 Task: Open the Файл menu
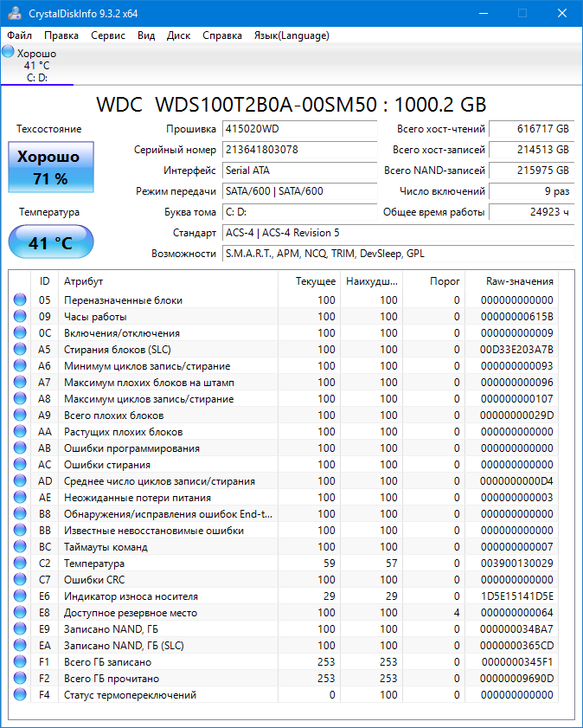click(20, 35)
